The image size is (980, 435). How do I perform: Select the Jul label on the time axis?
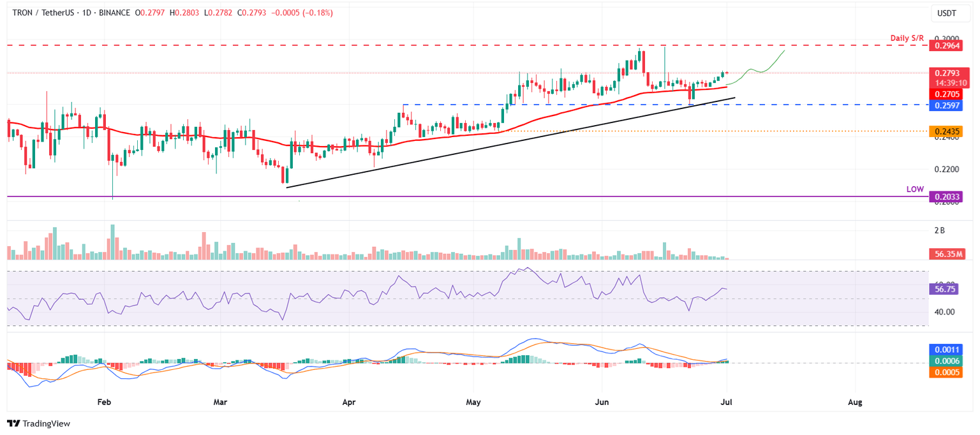(x=727, y=402)
